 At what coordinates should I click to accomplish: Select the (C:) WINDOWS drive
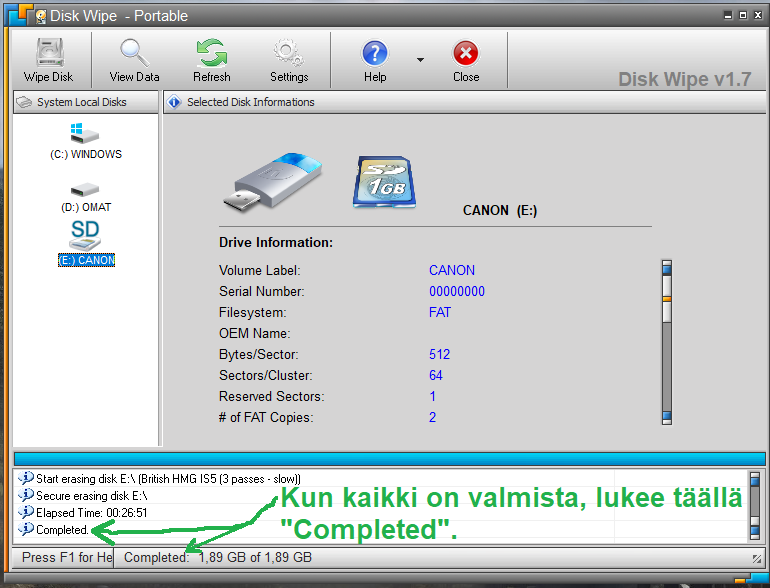tap(86, 141)
